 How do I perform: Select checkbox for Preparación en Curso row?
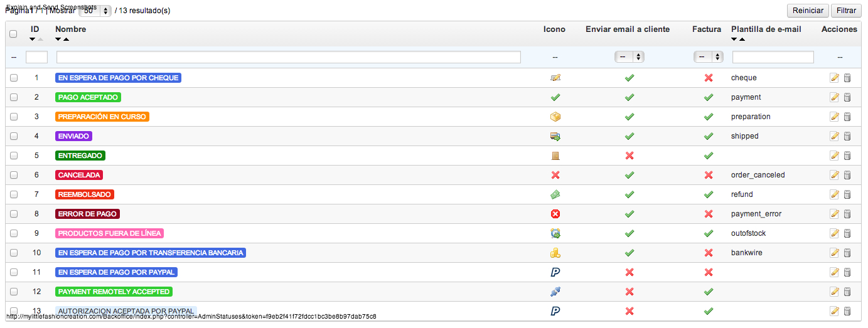[x=14, y=117]
